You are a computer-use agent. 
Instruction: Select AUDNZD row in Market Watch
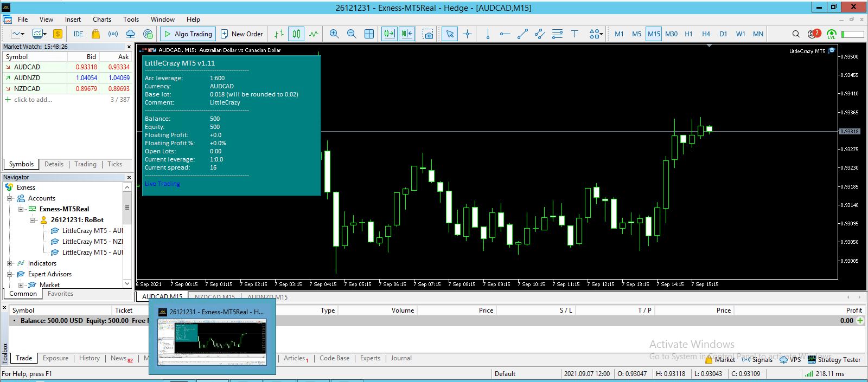tap(67, 78)
